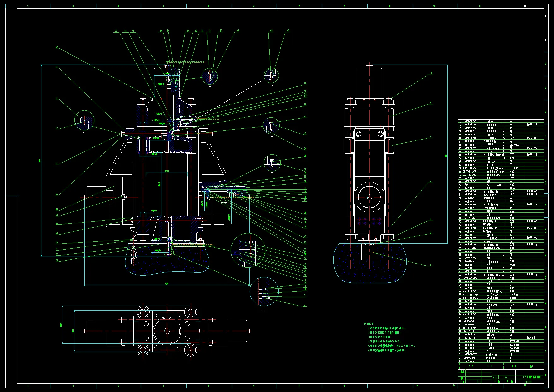Click technical requirement note number 5

[x=392, y=346]
